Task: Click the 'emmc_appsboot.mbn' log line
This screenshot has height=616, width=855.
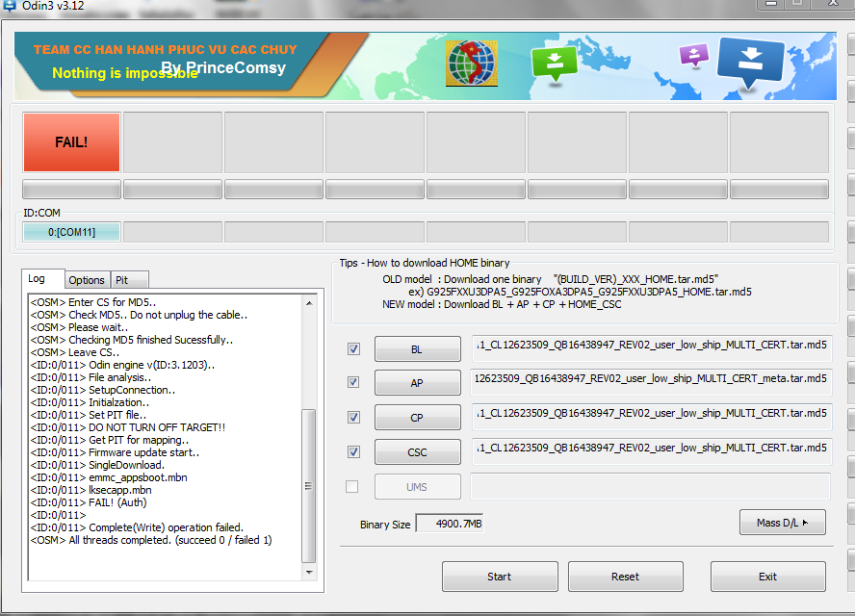Action: point(109,477)
